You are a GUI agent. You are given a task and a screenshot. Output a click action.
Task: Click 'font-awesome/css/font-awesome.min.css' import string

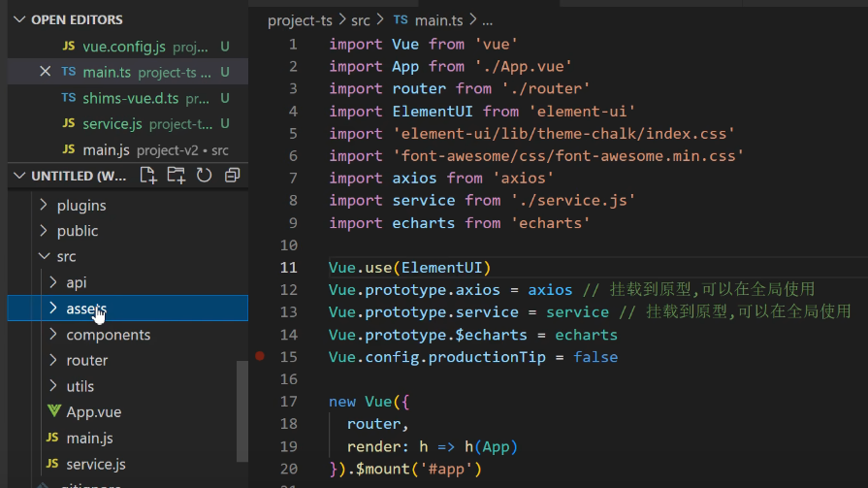(x=568, y=155)
